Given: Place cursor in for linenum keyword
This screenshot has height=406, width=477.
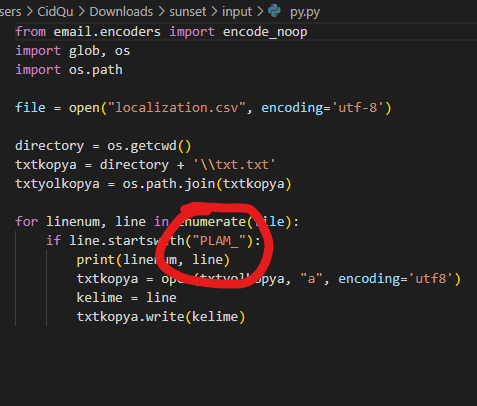Looking at the screenshot, I should (x=27, y=222).
